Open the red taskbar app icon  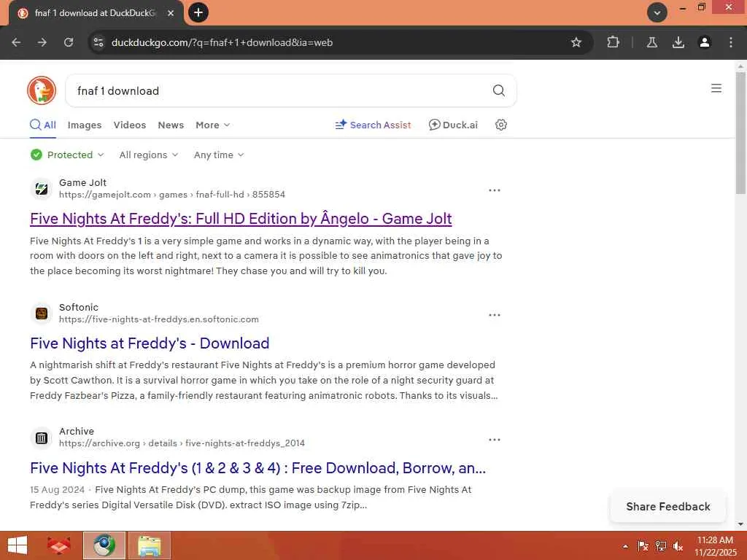tap(58, 545)
